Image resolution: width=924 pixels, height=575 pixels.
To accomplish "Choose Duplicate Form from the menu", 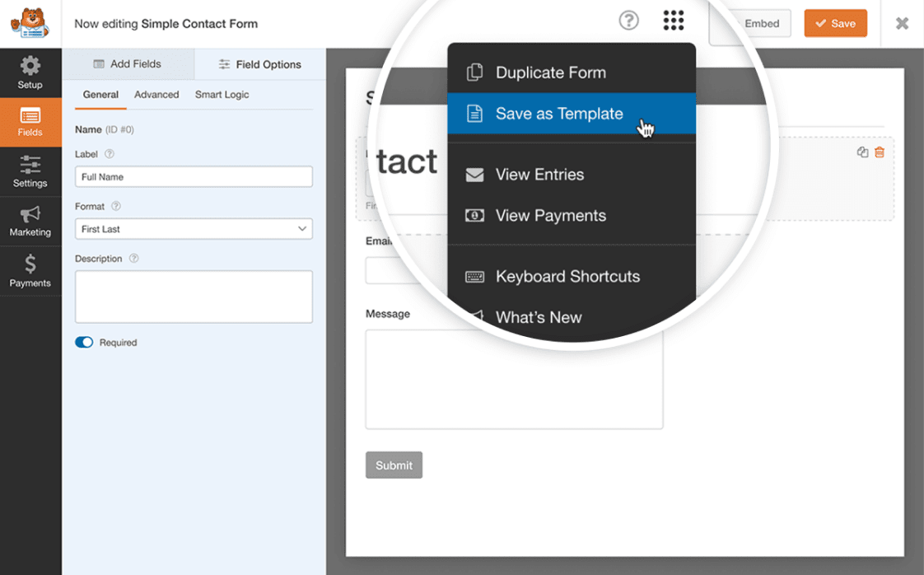I will (550, 72).
